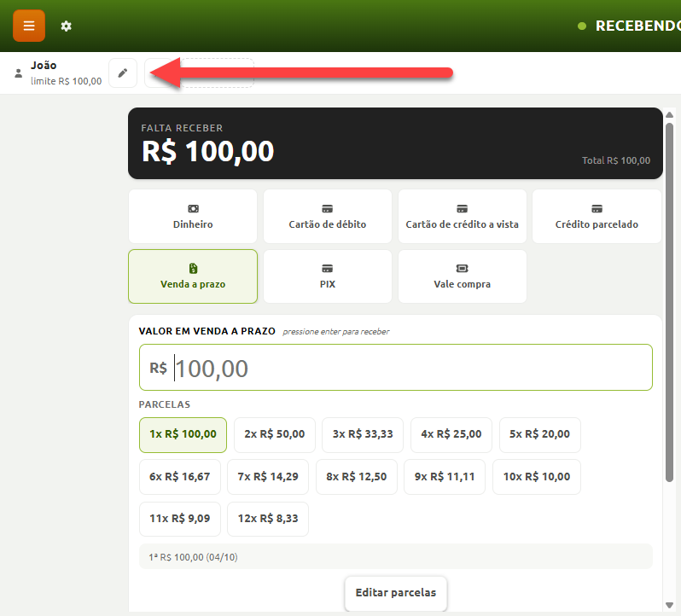
Task: Click the Total R$ 100,00 label
Action: [616, 160]
